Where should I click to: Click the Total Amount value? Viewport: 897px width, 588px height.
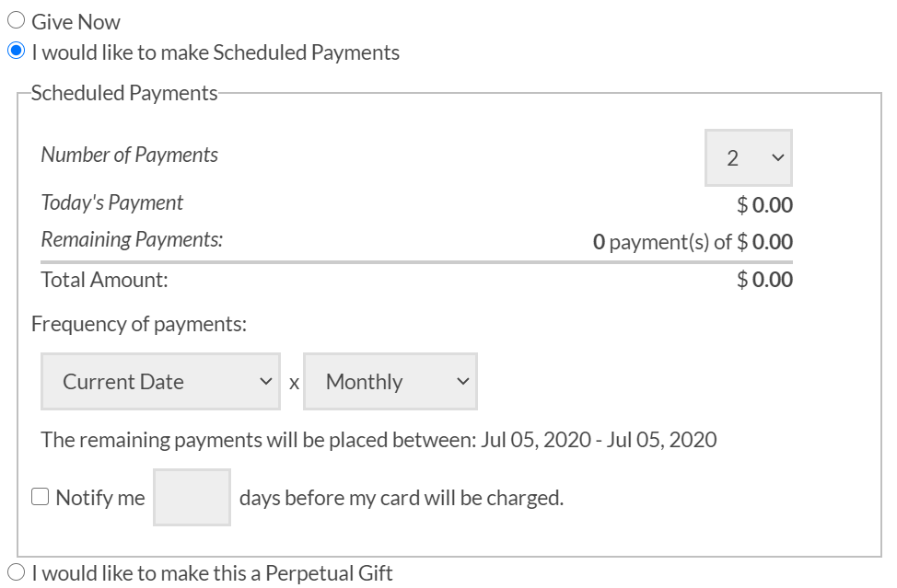coord(764,280)
